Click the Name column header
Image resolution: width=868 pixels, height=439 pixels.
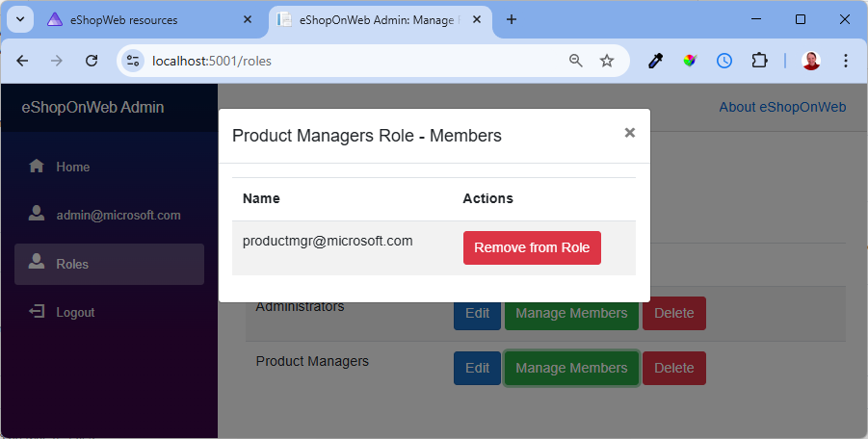(x=261, y=198)
